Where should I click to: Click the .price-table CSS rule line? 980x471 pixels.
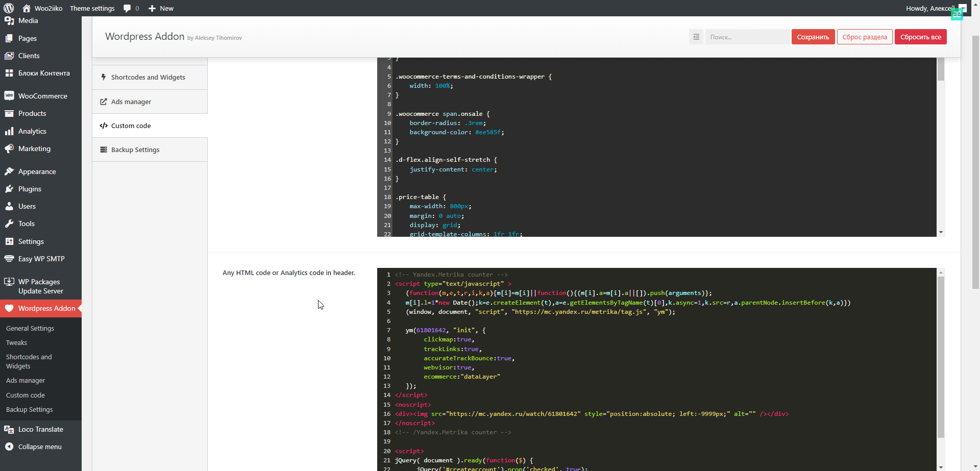(421, 197)
